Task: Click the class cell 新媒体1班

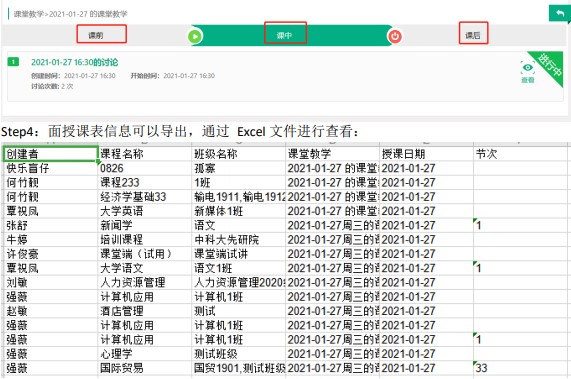Action: 239,211
